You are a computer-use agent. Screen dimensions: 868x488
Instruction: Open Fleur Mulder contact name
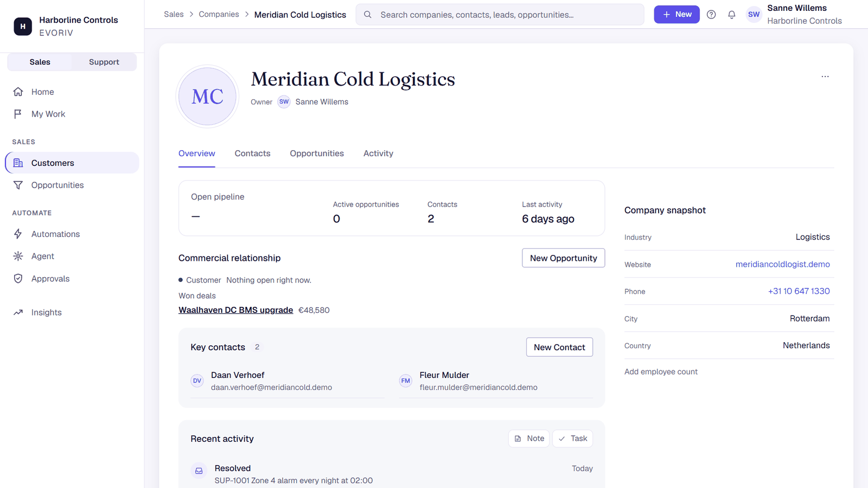[444, 375]
